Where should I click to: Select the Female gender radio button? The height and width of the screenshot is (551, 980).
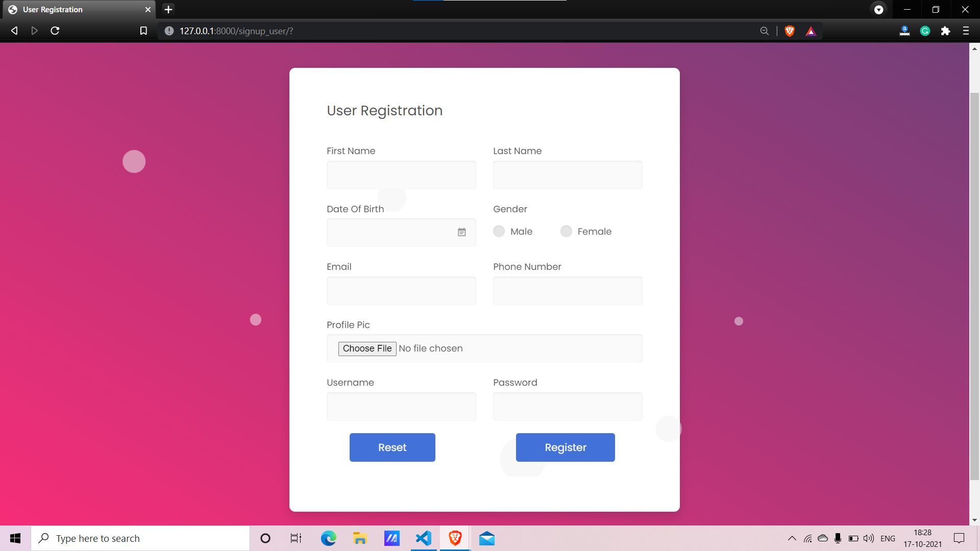[566, 232]
